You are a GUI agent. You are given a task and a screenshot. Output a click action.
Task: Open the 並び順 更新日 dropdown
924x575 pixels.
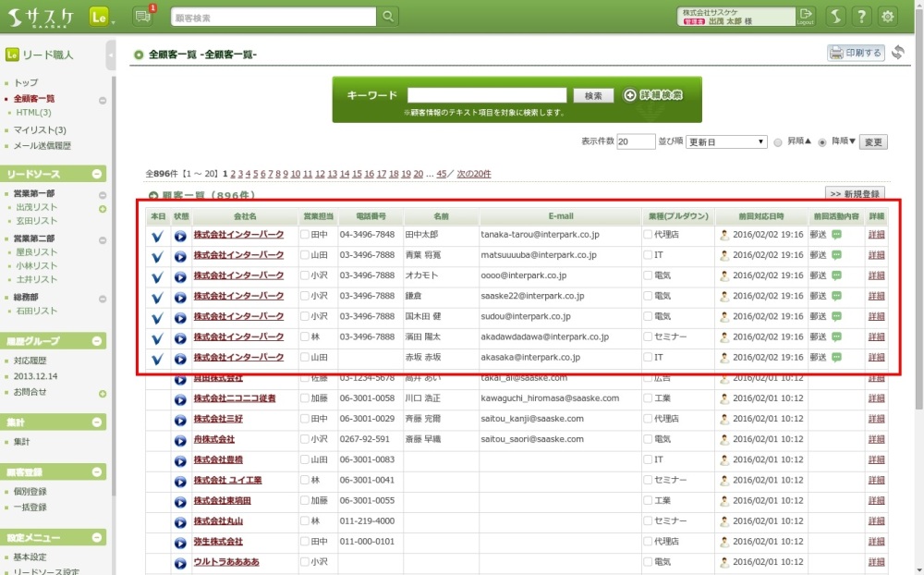point(726,142)
